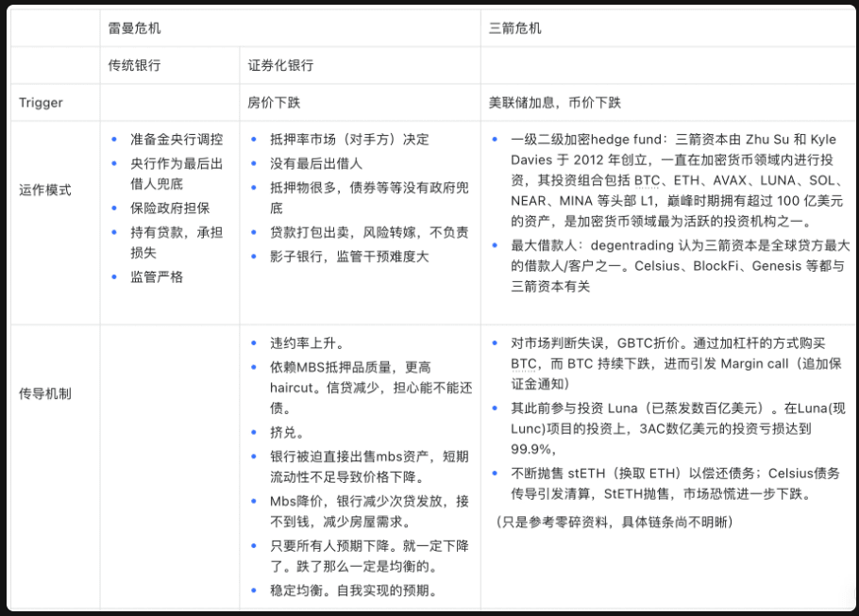Viewport: 859px width, 616px height.
Task: Click the 稳定均衡。自我实现的预期 bullet
Action: click(353, 591)
